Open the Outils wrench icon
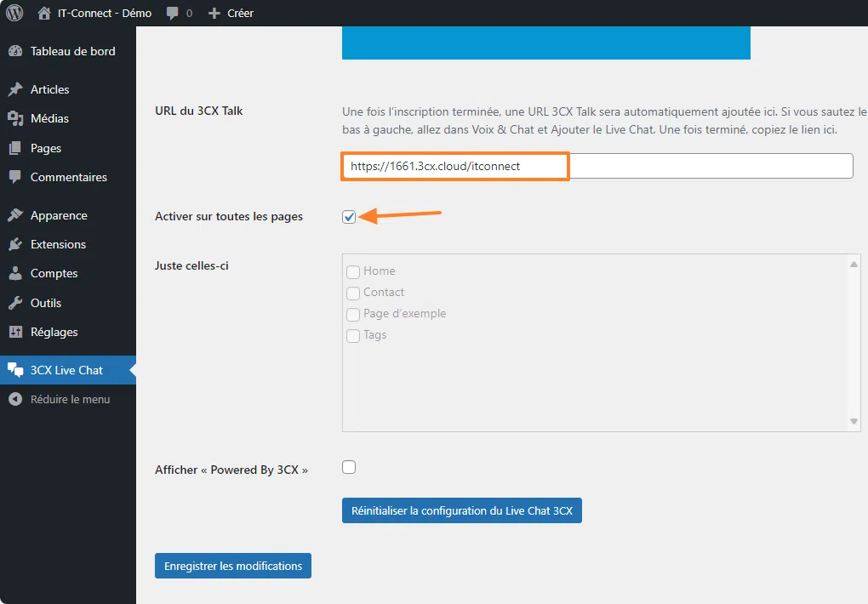This screenshot has height=604, width=868. click(x=15, y=303)
